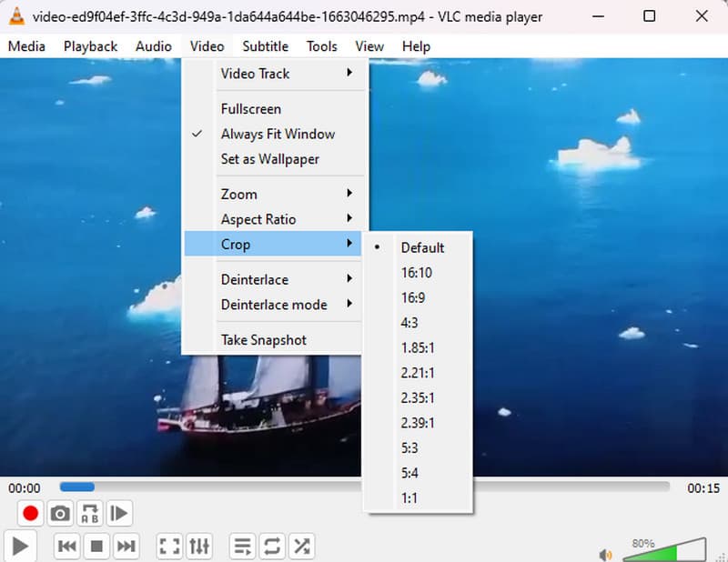728x562 pixels.
Task: Open the Subtitle menu
Action: (265, 46)
